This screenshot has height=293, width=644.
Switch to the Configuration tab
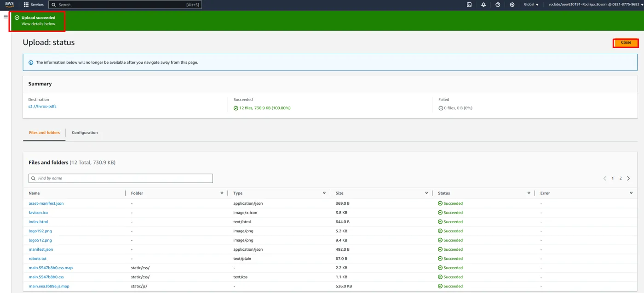coord(85,133)
